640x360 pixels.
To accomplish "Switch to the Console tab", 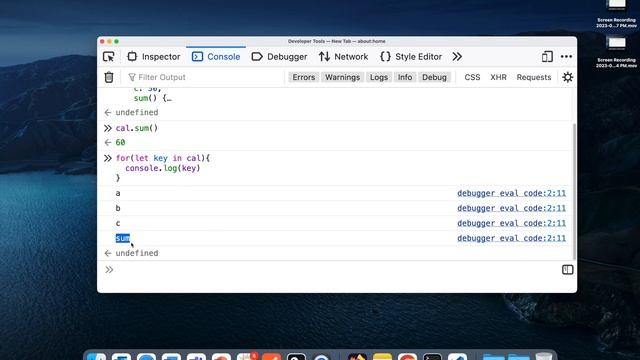I will tap(216, 57).
